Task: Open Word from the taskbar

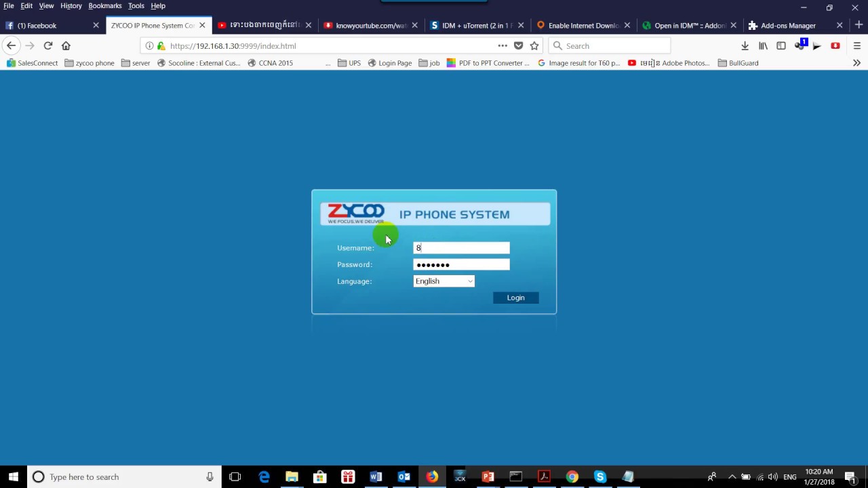Action: point(376,476)
